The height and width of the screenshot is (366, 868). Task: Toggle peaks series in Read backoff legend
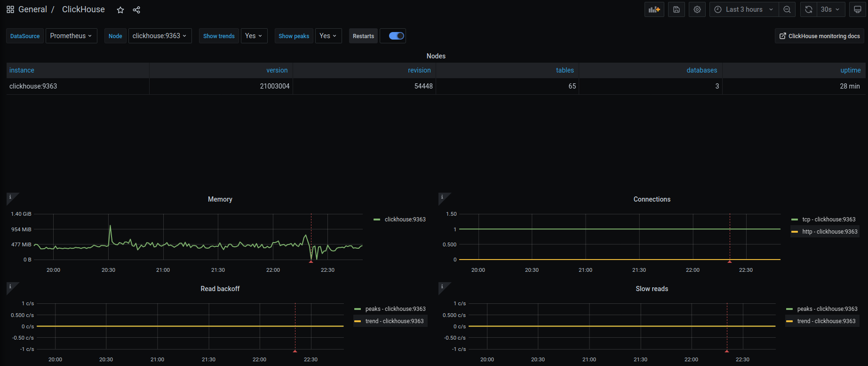click(395, 309)
